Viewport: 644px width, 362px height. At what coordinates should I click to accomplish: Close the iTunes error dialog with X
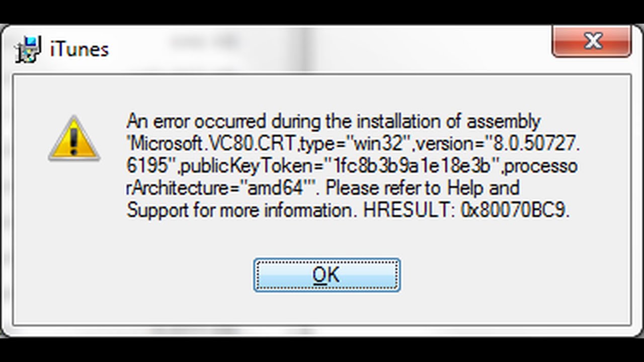click(x=592, y=41)
